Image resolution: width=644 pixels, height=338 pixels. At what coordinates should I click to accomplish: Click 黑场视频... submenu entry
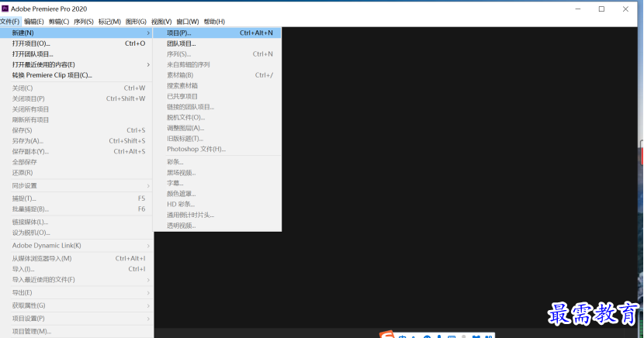tap(217, 173)
